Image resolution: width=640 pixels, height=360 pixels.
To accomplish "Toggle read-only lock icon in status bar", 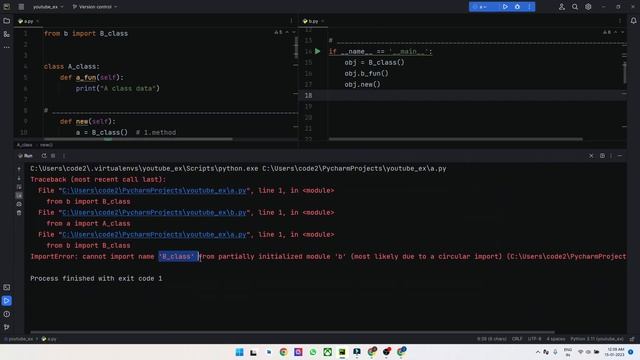I will tap(632, 339).
